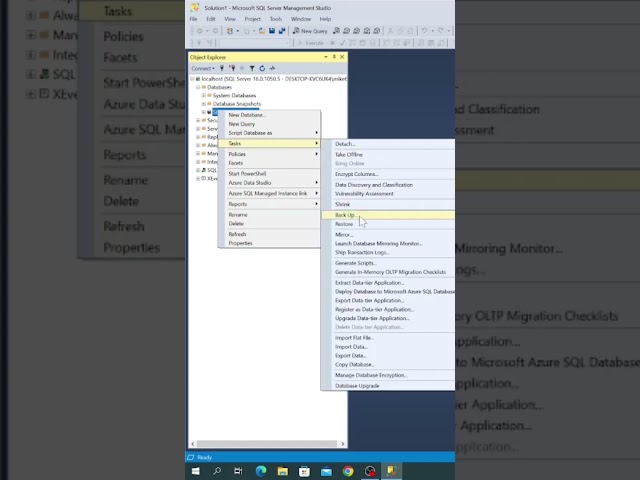Click Data Discovery and Classification

(x=388, y=185)
